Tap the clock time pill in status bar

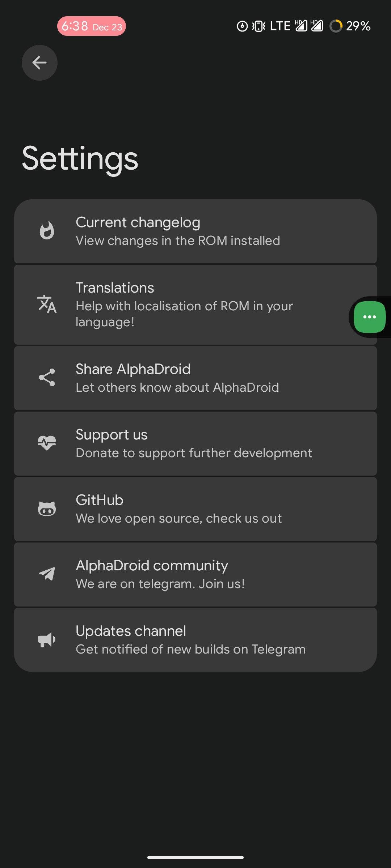coord(91,26)
